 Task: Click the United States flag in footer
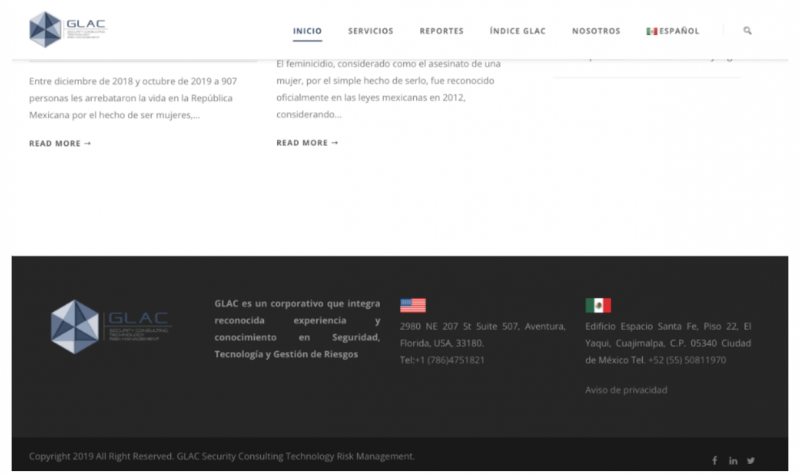tap(412, 305)
